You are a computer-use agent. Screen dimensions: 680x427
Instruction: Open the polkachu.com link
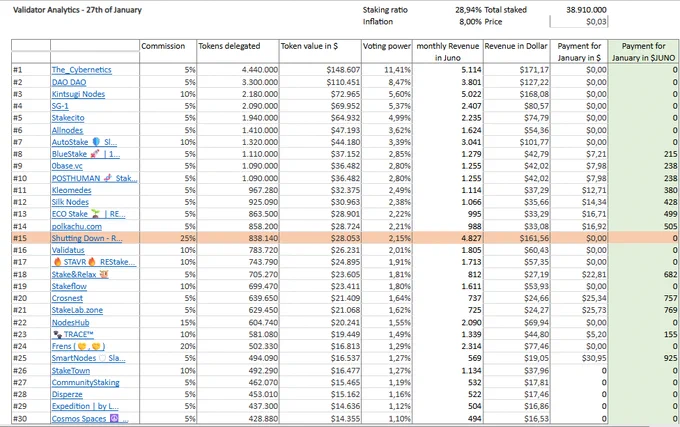(x=77, y=226)
